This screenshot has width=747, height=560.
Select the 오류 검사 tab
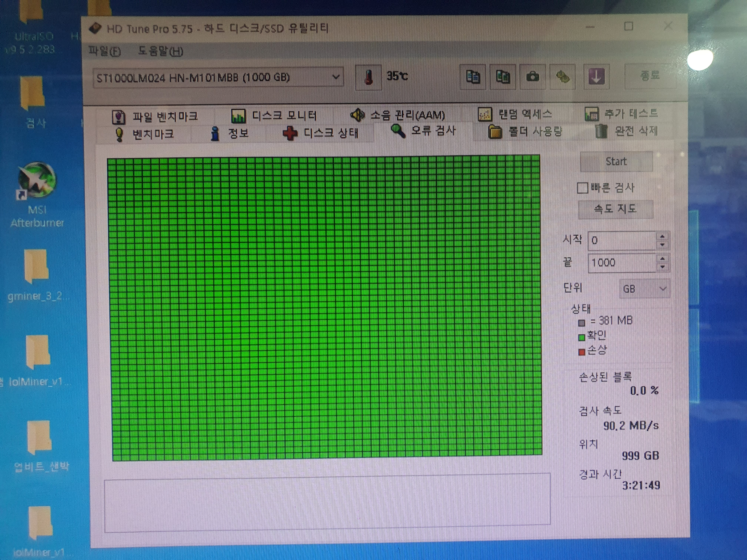pyautogui.click(x=424, y=131)
